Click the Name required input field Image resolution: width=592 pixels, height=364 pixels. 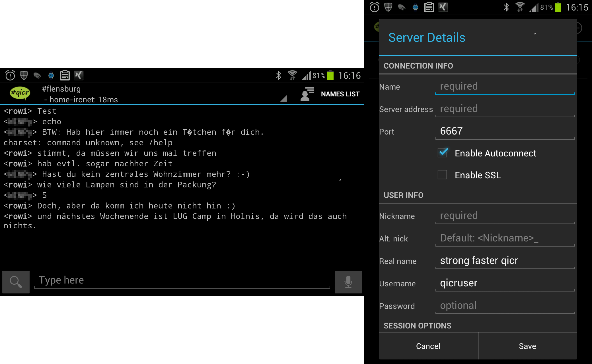click(505, 86)
